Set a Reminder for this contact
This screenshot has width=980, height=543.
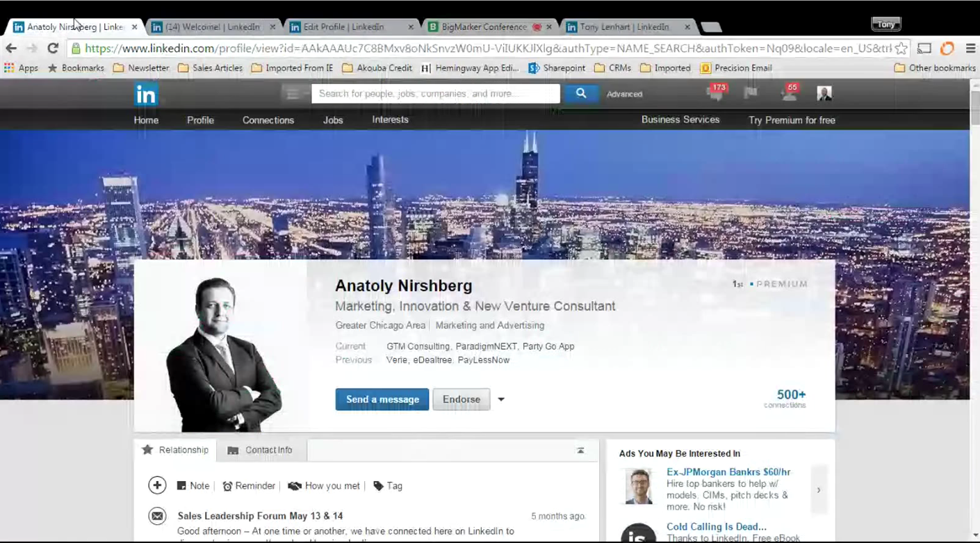tap(249, 486)
